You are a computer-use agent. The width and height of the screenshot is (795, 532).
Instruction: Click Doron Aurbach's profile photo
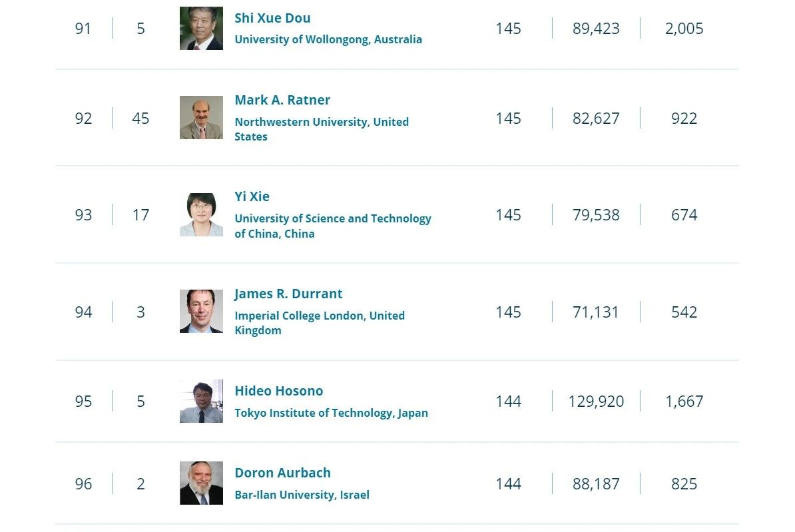tap(201, 483)
